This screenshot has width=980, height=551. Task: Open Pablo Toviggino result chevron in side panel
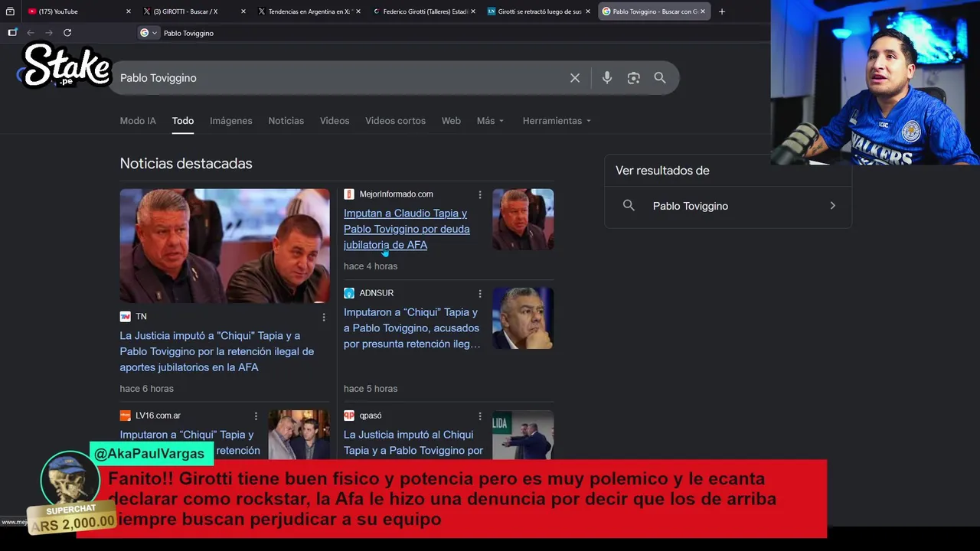click(832, 206)
